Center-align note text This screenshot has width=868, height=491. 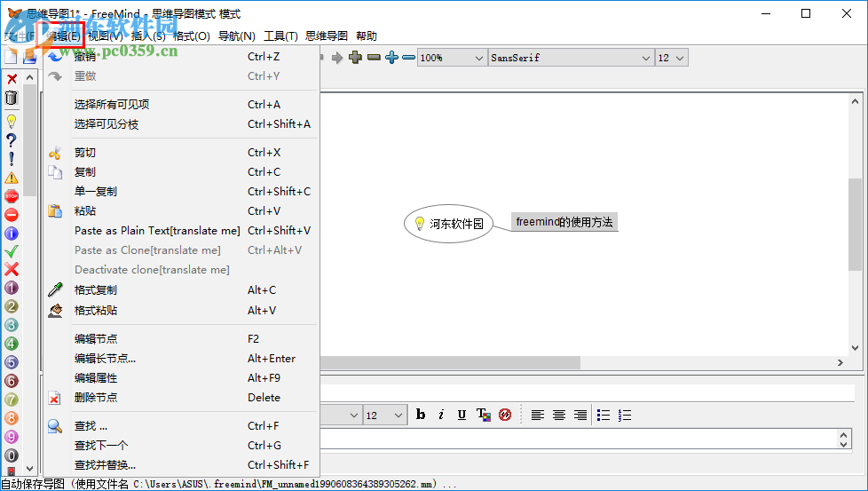pos(559,415)
